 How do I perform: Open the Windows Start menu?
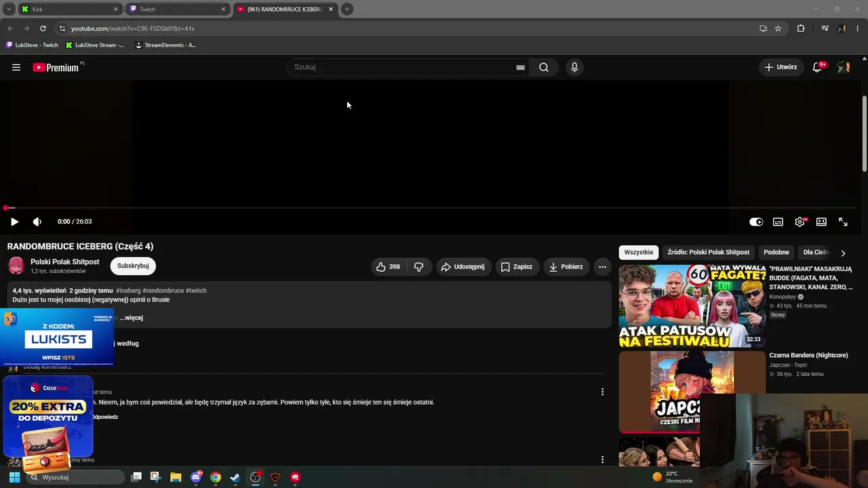click(14, 477)
